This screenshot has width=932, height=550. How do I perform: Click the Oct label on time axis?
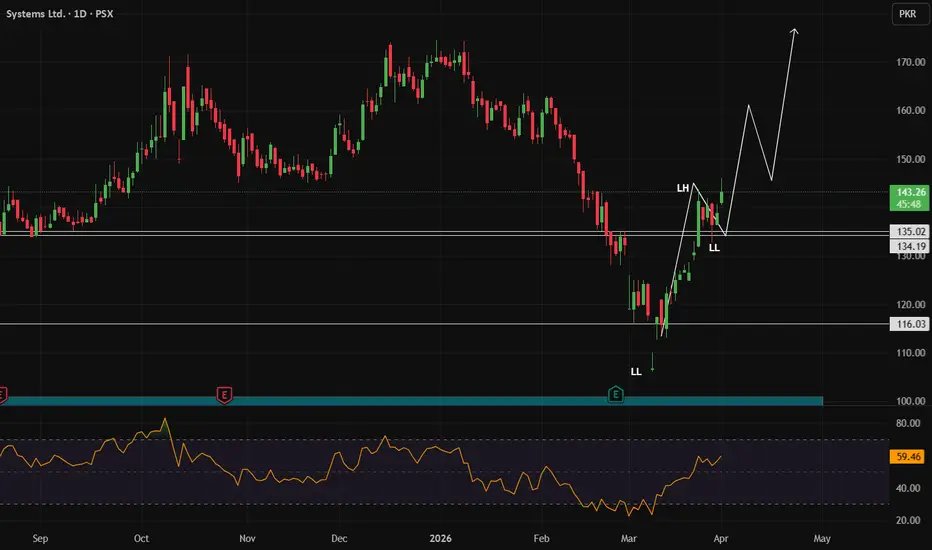pos(141,538)
